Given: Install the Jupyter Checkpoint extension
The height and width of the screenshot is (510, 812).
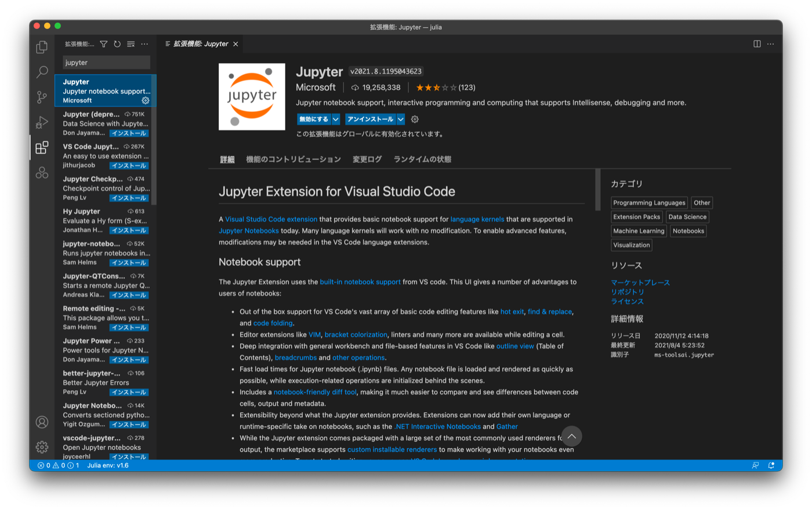Looking at the screenshot, I should [x=129, y=198].
